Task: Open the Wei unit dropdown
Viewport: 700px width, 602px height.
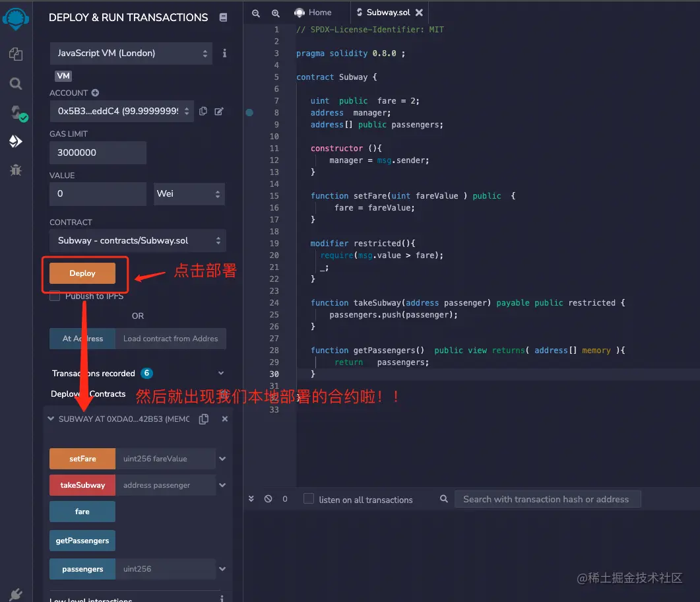Action: click(x=189, y=194)
